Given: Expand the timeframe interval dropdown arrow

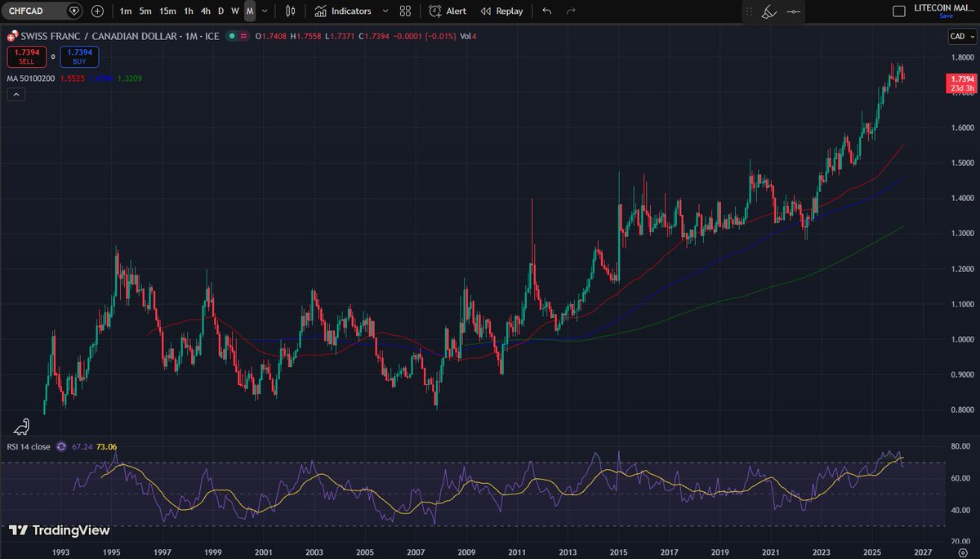Looking at the screenshot, I should click(265, 11).
